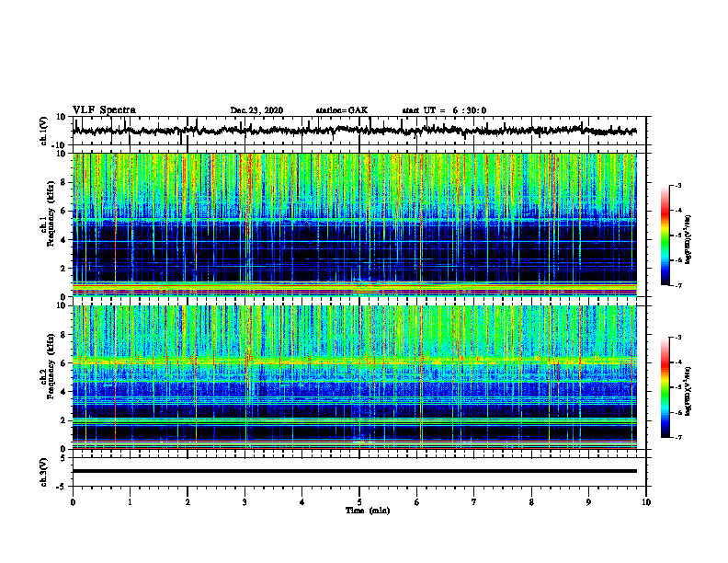Click the "Time (min)" axis label
The image size is (728, 563).
[x=368, y=511]
